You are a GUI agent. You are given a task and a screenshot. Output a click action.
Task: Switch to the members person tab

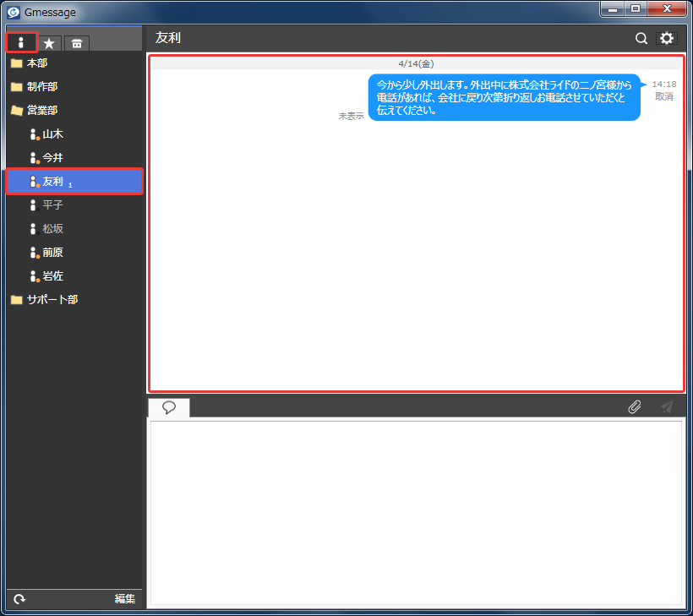21,42
